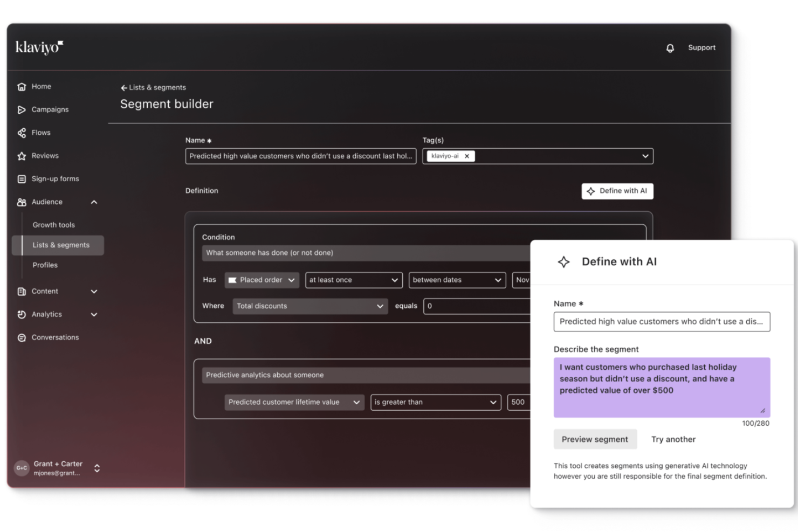This screenshot has width=798, height=532.
Task: Click the Preview segment button
Action: pyautogui.click(x=595, y=439)
